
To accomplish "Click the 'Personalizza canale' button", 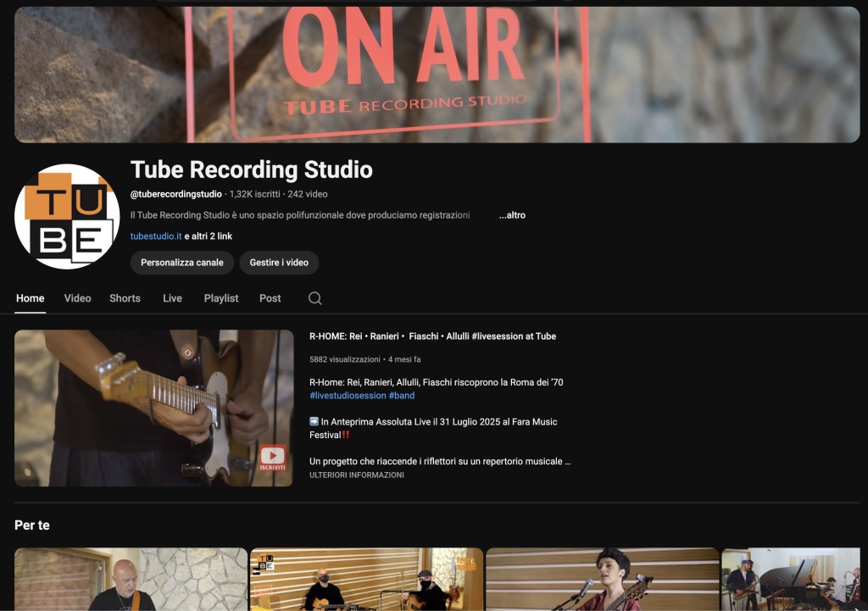I will pyautogui.click(x=181, y=263).
